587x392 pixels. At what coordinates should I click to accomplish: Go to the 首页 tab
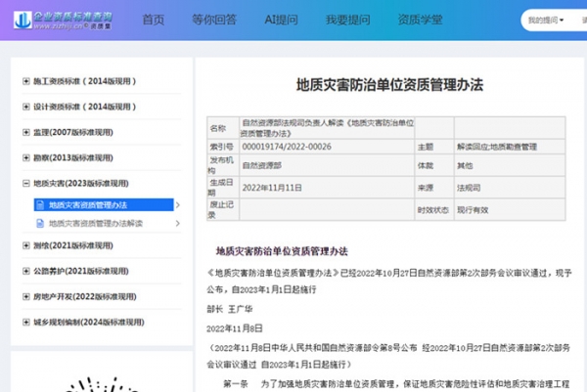click(154, 20)
